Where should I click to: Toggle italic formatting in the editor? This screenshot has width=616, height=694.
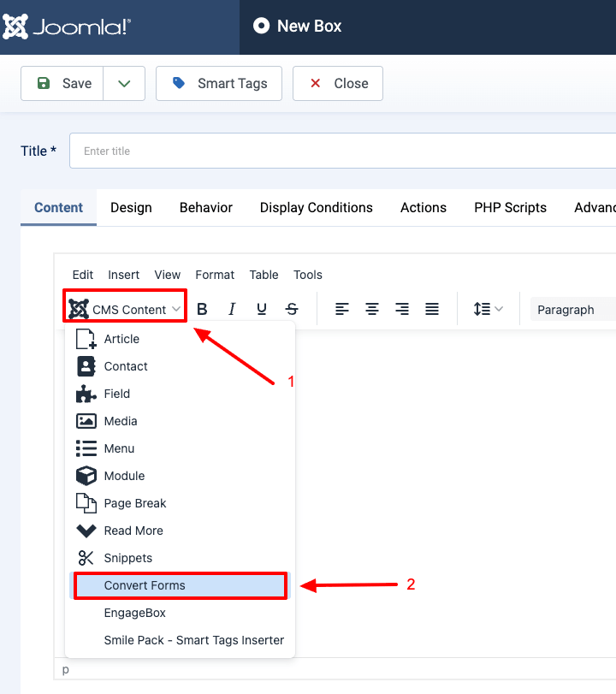(x=232, y=309)
